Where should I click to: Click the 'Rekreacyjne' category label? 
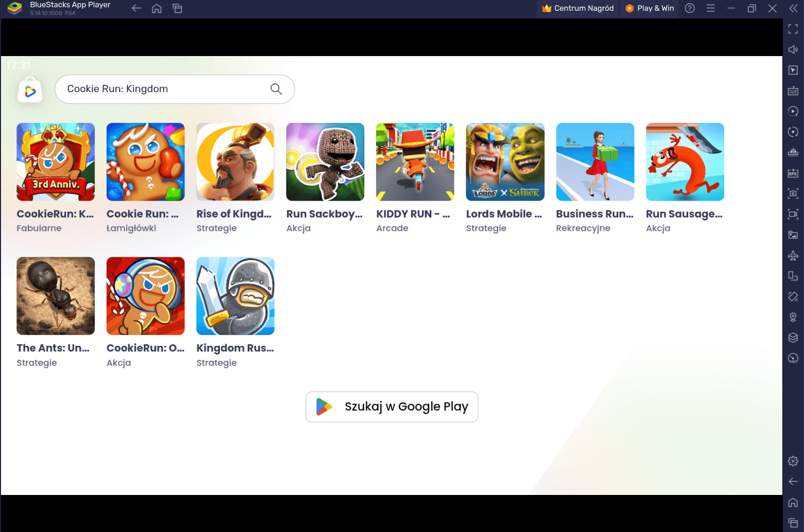583,228
